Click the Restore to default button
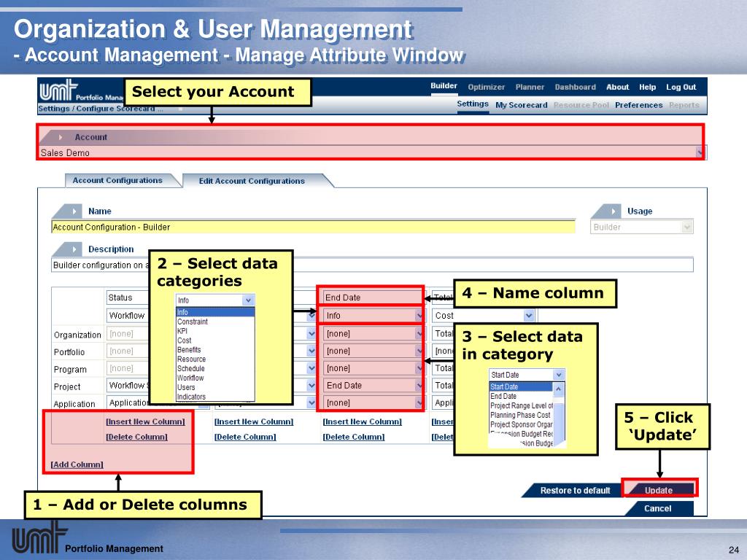The height and width of the screenshot is (560, 747). [575, 491]
